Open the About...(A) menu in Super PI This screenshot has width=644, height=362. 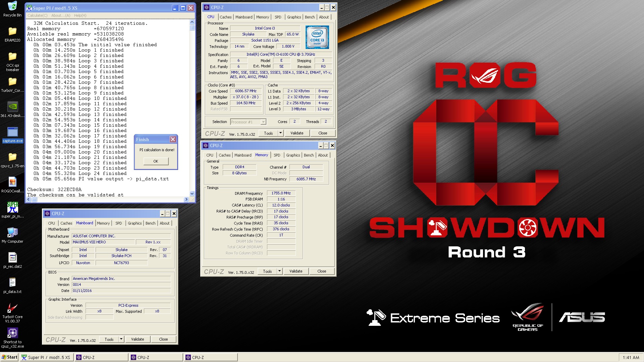(61, 15)
